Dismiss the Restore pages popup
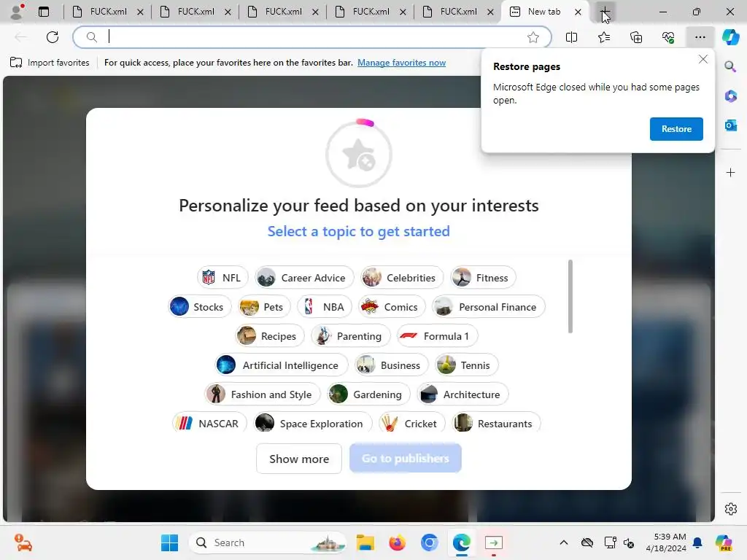Viewport: 747px width, 560px height. click(x=703, y=59)
